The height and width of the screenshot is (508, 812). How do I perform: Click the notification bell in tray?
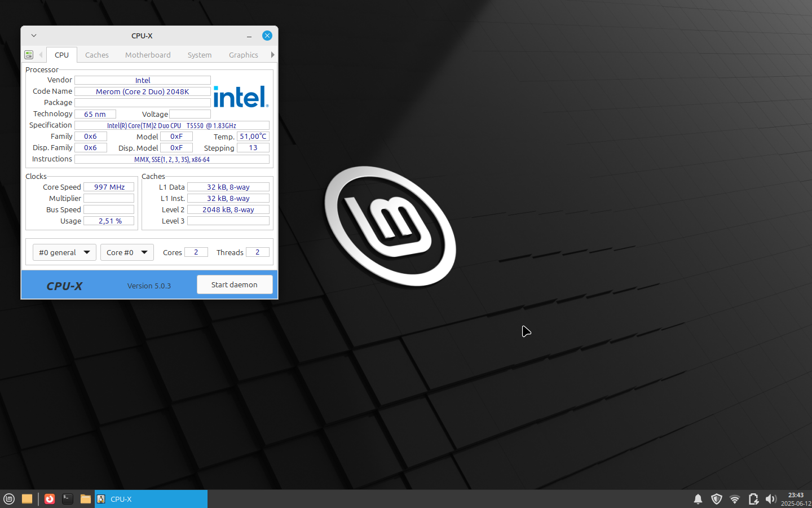pos(698,499)
